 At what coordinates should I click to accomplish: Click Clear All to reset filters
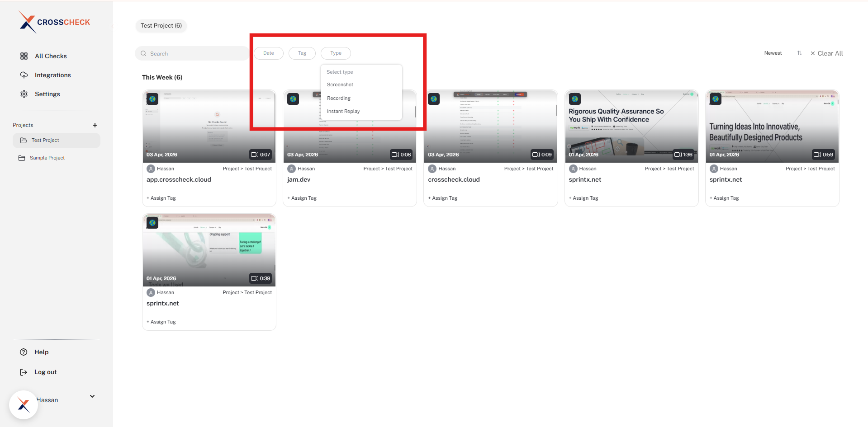pos(830,53)
